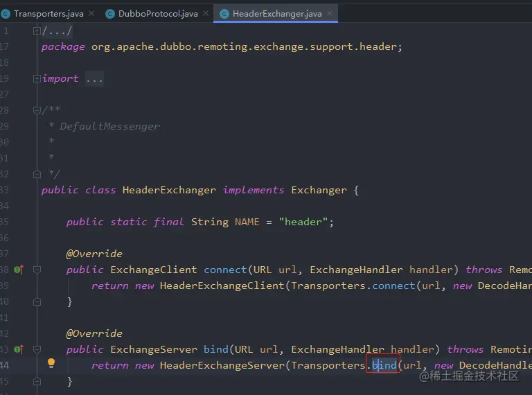The height and width of the screenshot is (395, 532).
Task: Click ExchangeServer return type
Action: point(153,349)
